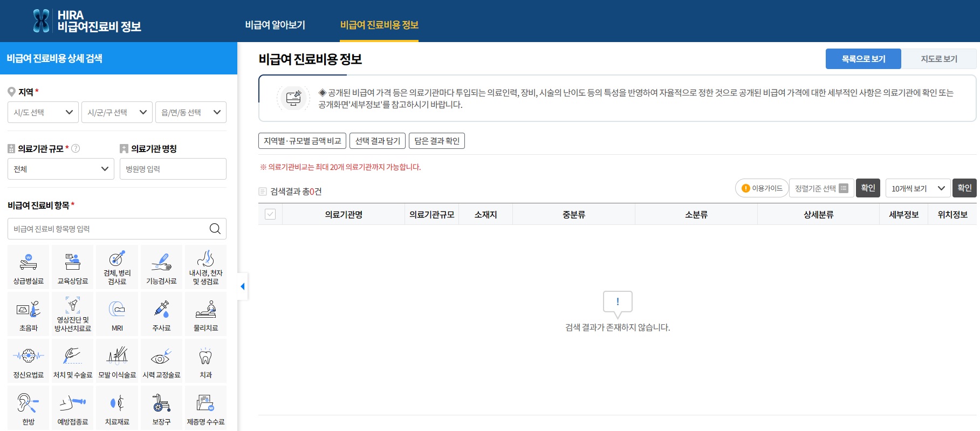Click 담은 결과 확인 button
The height and width of the screenshot is (431, 980).
[x=437, y=141]
